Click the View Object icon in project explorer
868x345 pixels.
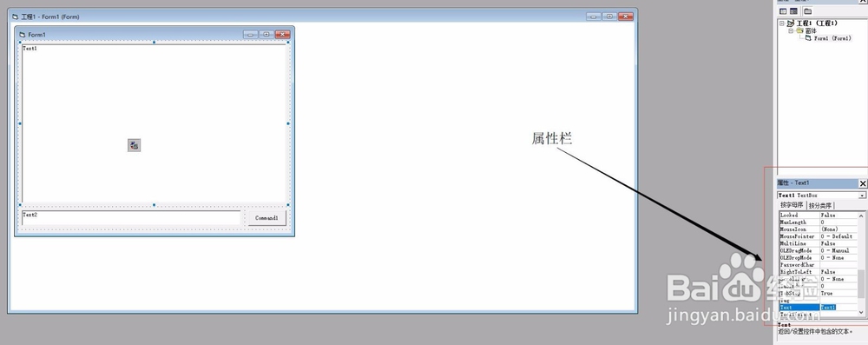point(794,11)
